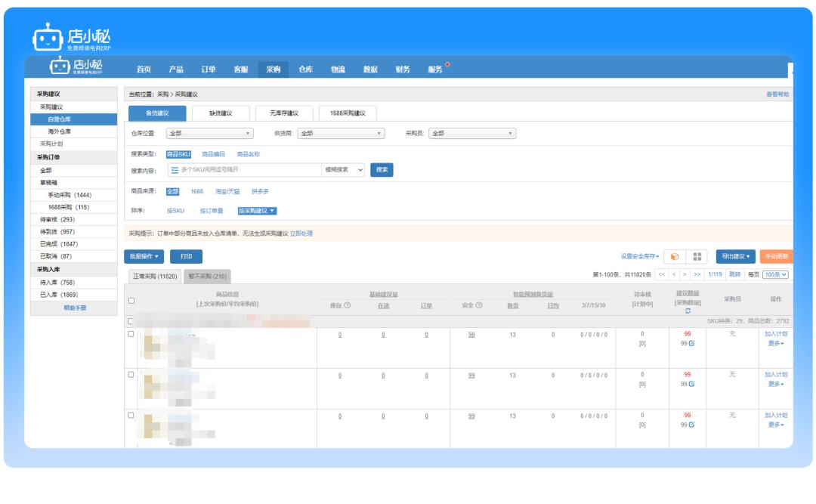Open the 供货商 dropdown
The image size is (816, 504).
pyautogui.click(x=342, y=134)
